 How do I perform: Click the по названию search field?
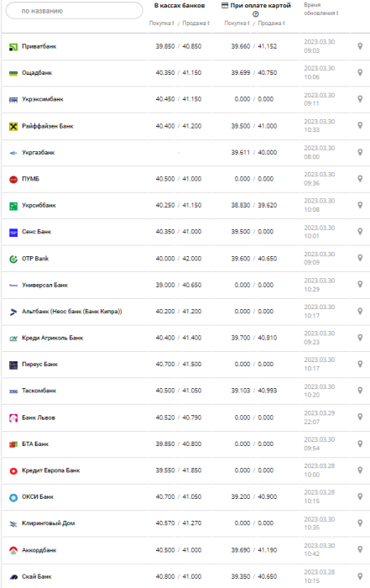click(x=74, y=11)
